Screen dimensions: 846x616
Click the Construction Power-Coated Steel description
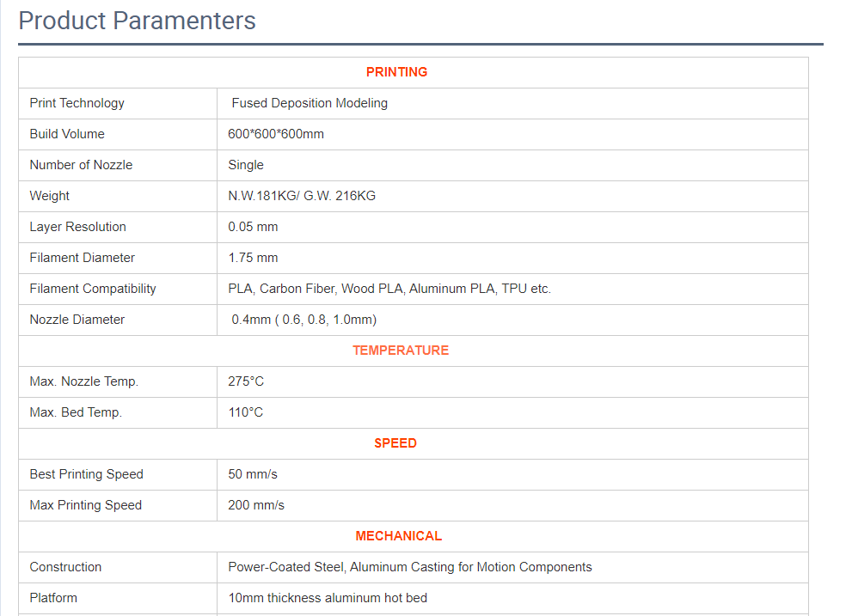pyautogui.click(x=410, y=567)
